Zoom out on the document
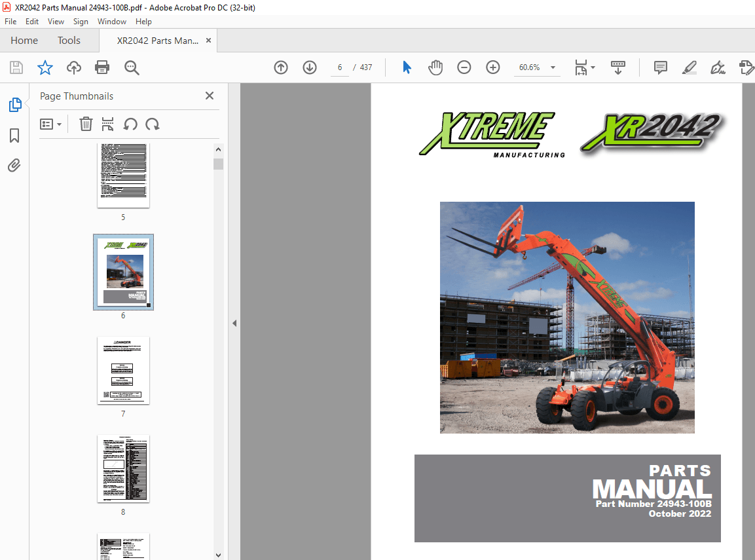Screen dimensions: 755x560 pos(464,67)
